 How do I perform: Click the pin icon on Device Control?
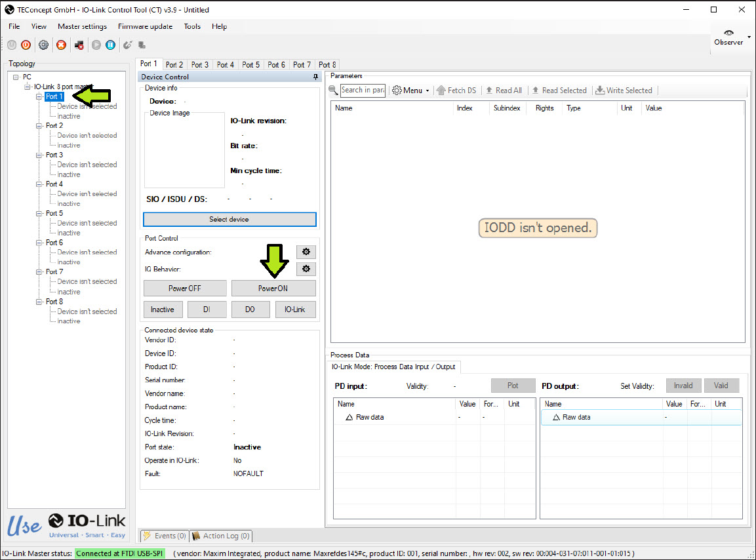tap(316, 77)
